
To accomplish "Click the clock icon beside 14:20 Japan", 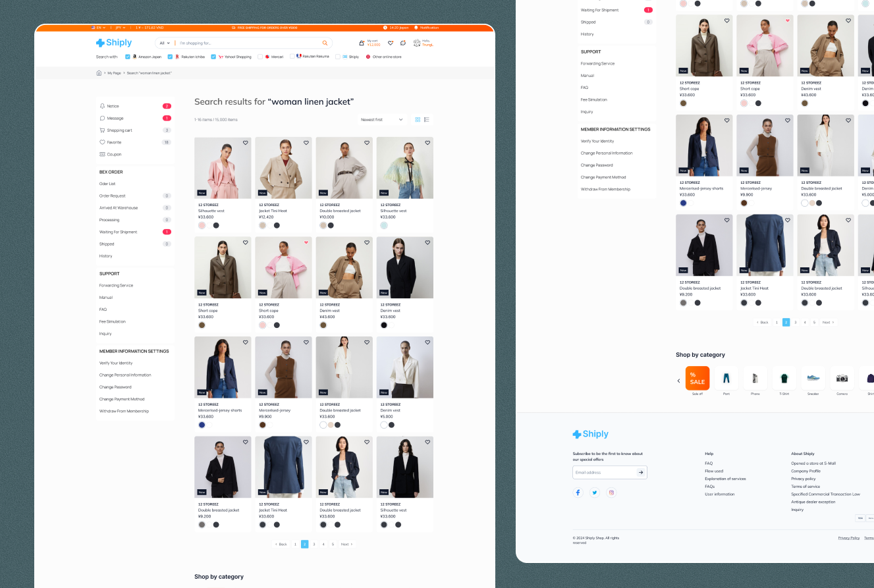I will tap(387, 28).
